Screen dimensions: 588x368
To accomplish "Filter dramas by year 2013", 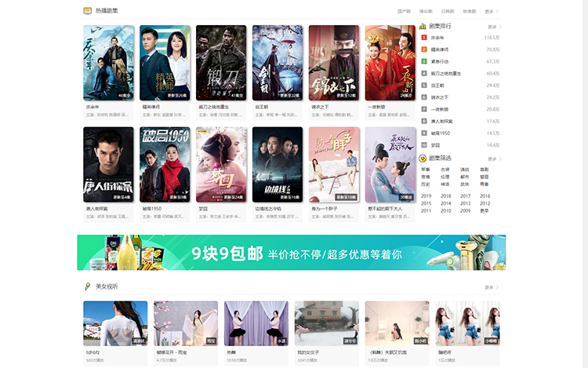I will click(466, 203).
